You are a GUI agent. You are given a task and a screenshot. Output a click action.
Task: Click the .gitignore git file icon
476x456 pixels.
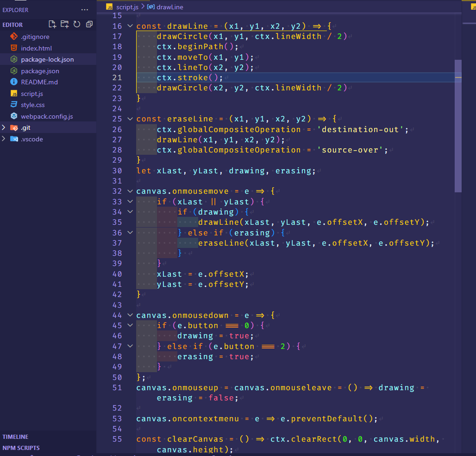coord(14,37)
